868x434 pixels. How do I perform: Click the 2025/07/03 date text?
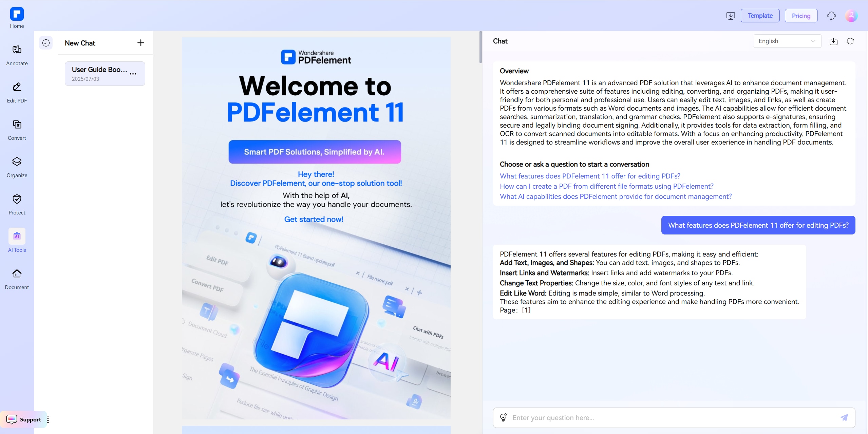coord(86,79)
